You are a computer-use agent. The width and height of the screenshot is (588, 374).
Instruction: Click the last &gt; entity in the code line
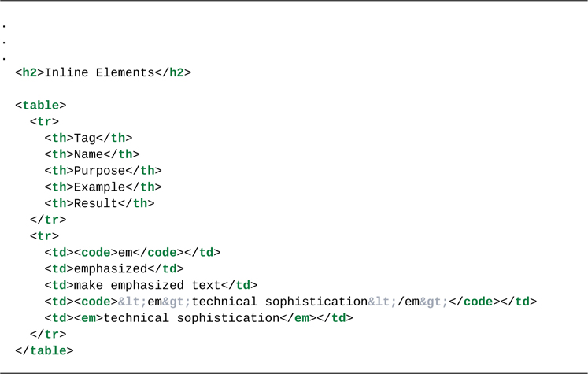pos(434,302)
